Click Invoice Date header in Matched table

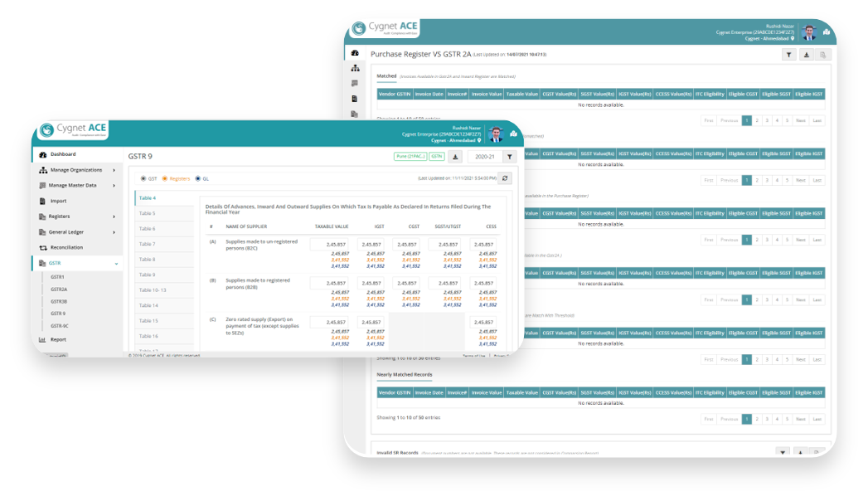[429, 94]
